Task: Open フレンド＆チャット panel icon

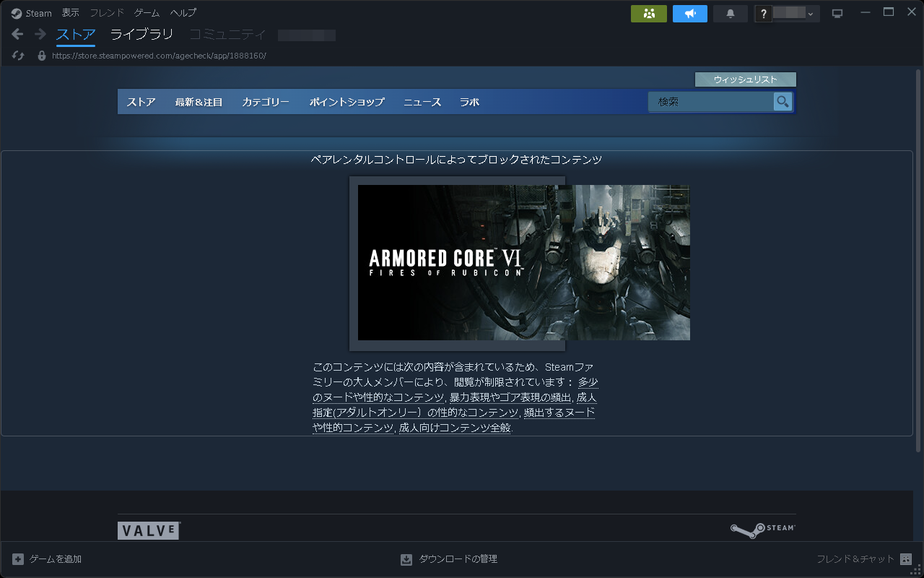Action: coord(905,558)
